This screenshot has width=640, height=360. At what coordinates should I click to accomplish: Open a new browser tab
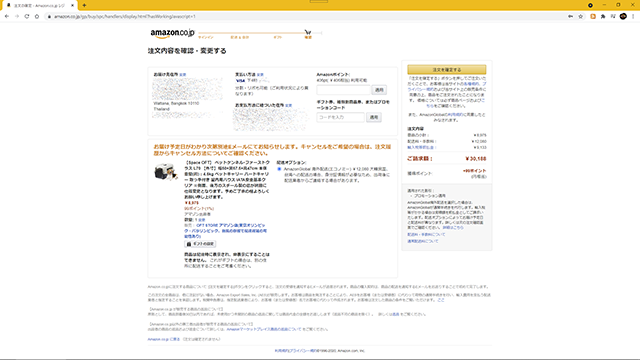tap(84, 5)
